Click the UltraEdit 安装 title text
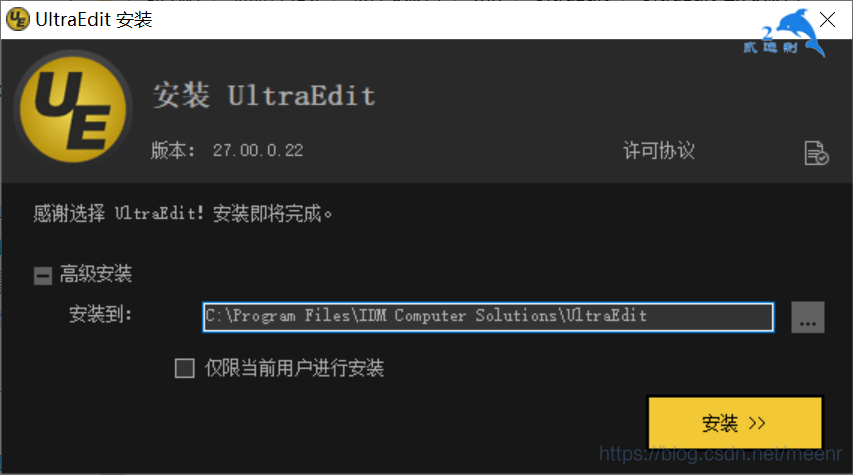Viewport: 853px width, 475px height. tap(94, 20)
